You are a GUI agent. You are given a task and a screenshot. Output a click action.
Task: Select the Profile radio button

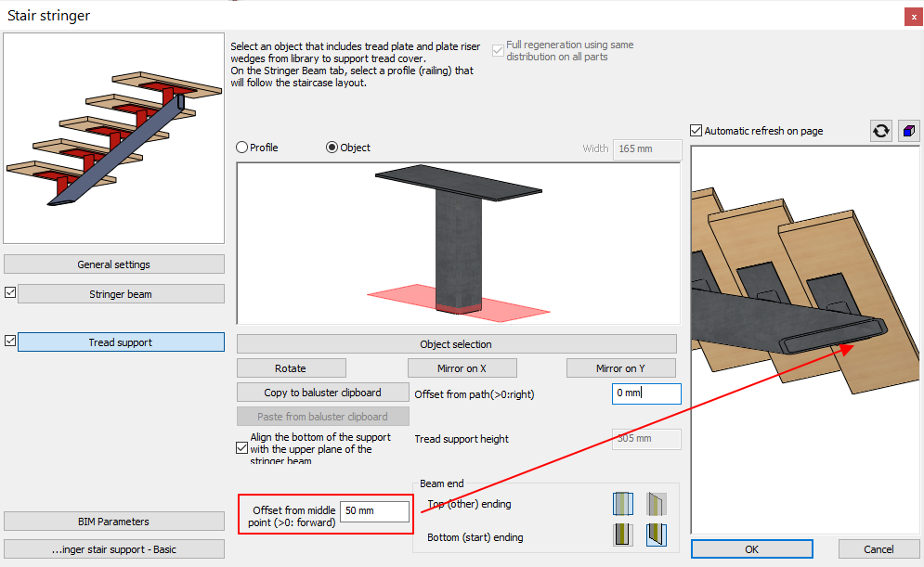click(242, 148)
